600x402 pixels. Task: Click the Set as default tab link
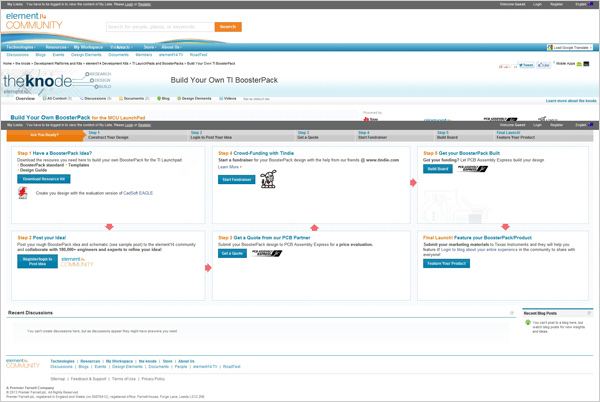point(256,99)
